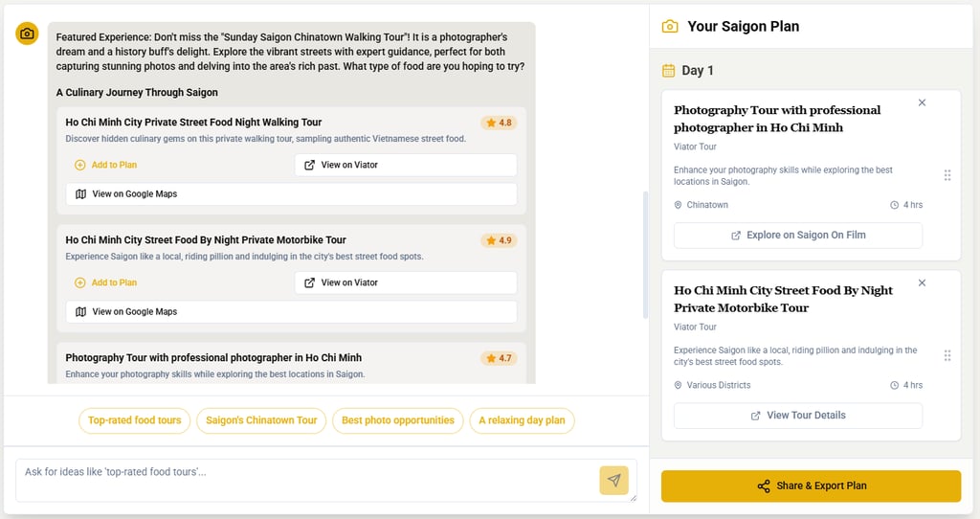Select the Top-rated food tours suggestion
Viewport: 980px width, 519px height.
click(134, 420)
